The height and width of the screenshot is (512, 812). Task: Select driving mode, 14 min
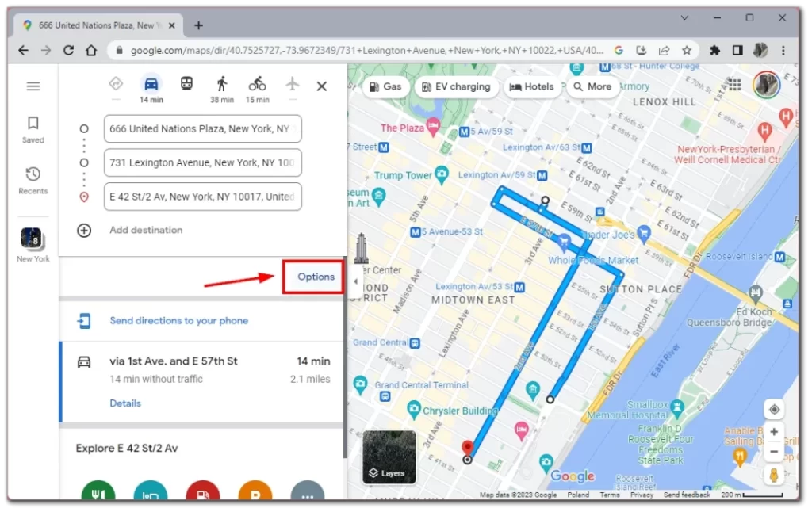tap(151, 89)
